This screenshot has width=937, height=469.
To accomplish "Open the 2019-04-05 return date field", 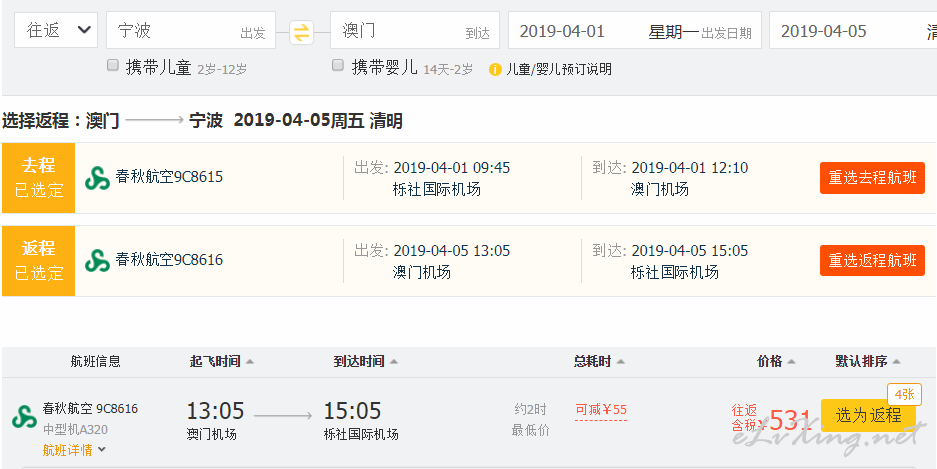I will [x=853, y=30].
